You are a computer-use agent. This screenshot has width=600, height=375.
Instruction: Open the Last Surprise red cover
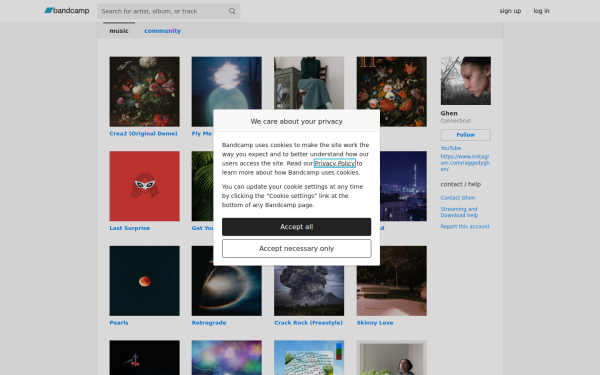point(144,186)
